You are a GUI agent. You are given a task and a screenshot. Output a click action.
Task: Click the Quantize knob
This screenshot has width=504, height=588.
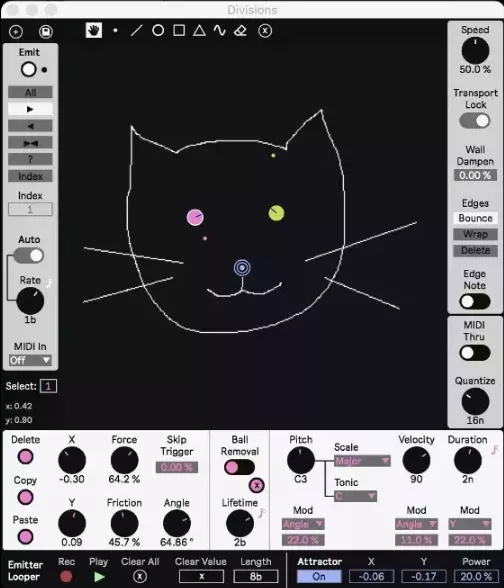point(475,402)
